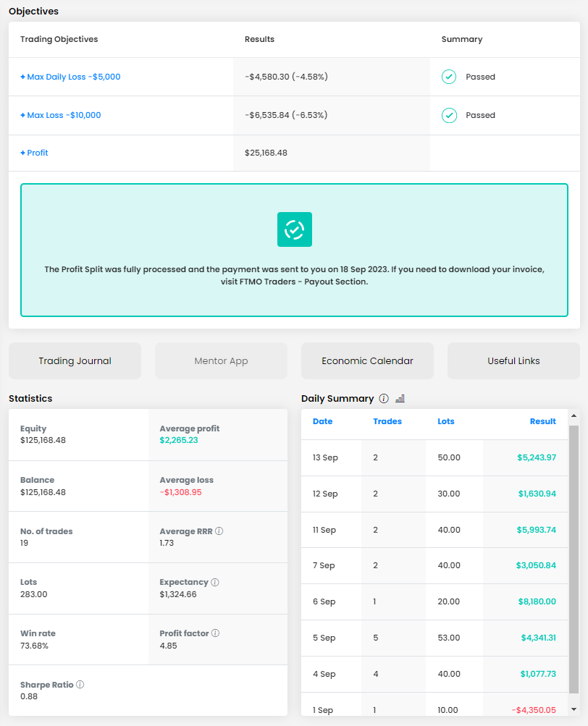The image size is (588, 726).
Task: Select the 5 Sep row date
Action: point(324,638)
